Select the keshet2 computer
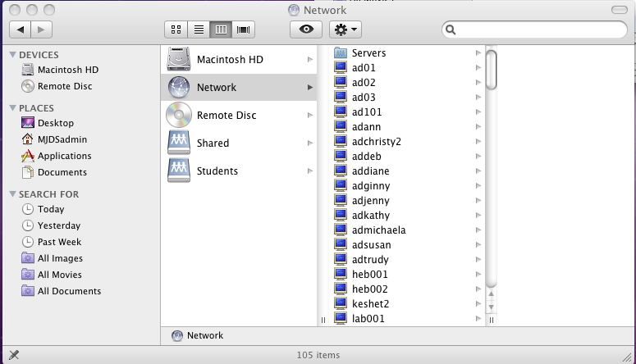The height and width of the screenshot is (364, 636). (408, 303)
